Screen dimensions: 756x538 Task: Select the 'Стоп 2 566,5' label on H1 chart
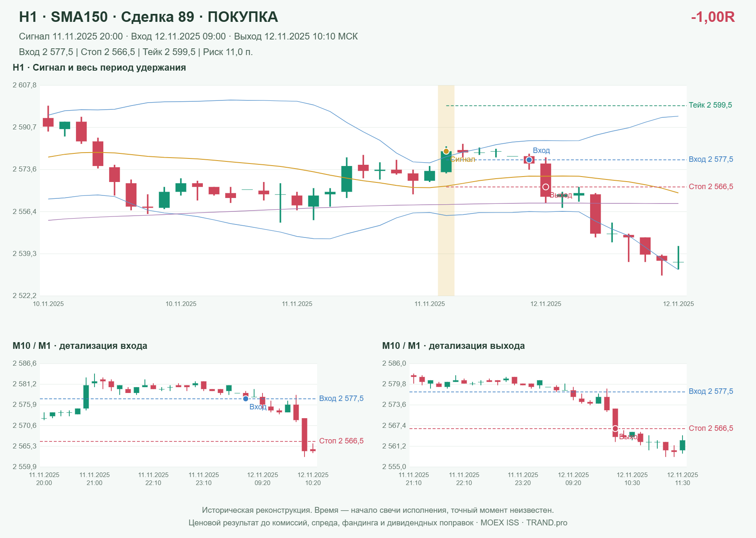711,187
